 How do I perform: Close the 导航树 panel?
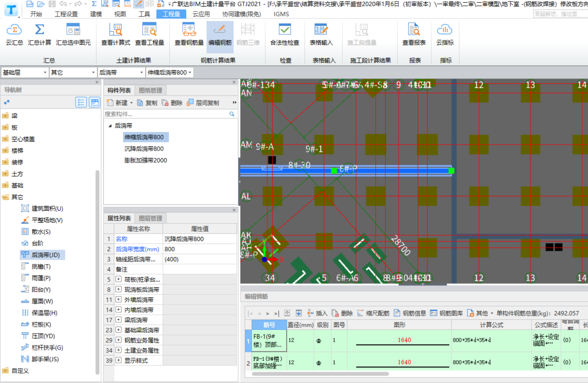click(97, 82)
